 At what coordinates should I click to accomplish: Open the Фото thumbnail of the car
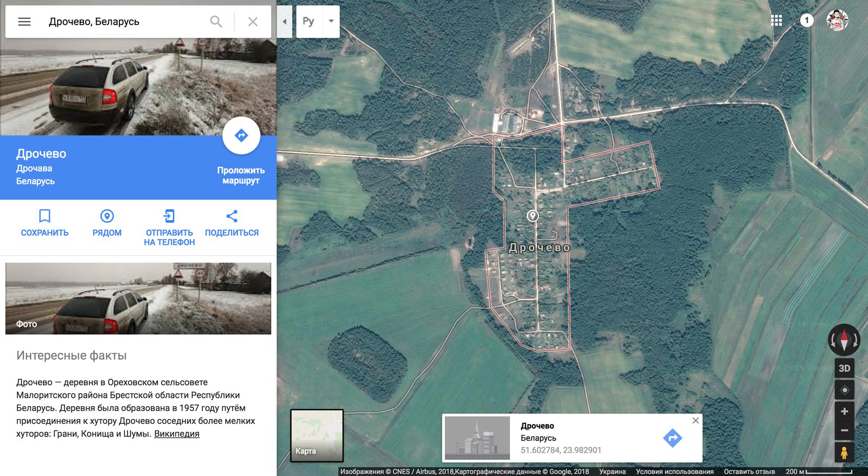pos(138,298)
